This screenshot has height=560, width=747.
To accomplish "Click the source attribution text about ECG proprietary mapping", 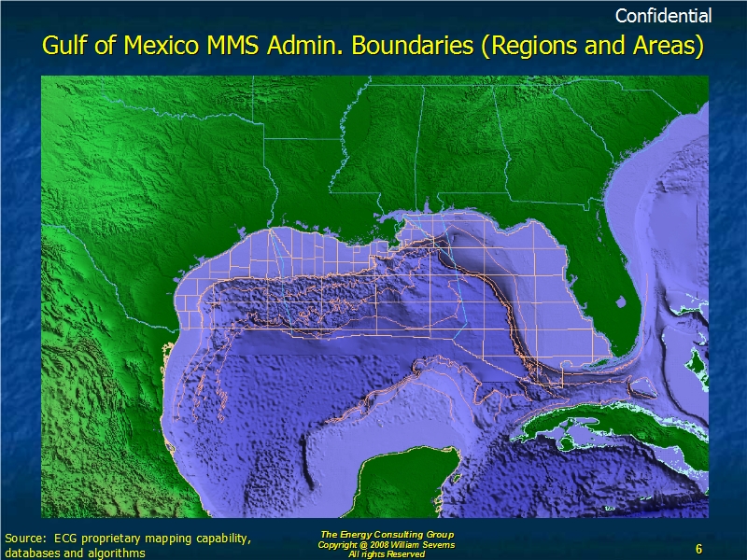I will pyautogui.click(x=127, y=546).
